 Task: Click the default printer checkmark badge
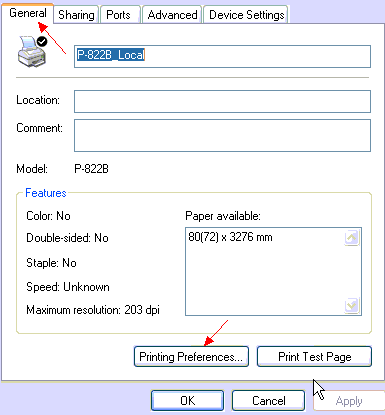(x=42, y=41)
